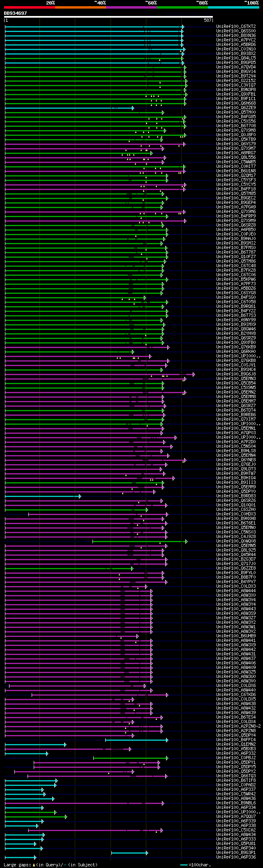
Task: Select the UniRef100_C0HDX3 entry
Action: [x=236, y=514]
